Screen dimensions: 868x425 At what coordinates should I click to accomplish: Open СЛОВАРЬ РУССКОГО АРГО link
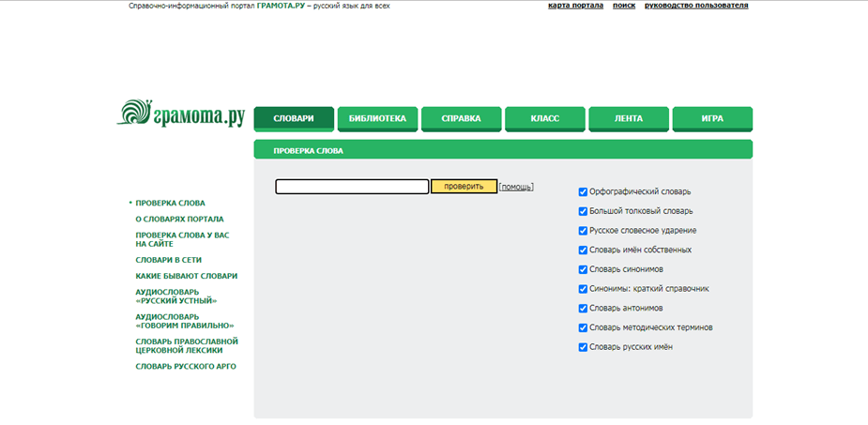pos(186,366)
